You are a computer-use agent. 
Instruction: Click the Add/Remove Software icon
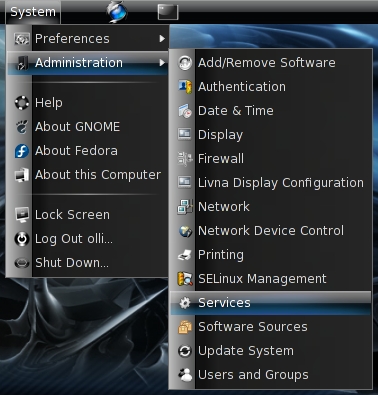point(185,63)
